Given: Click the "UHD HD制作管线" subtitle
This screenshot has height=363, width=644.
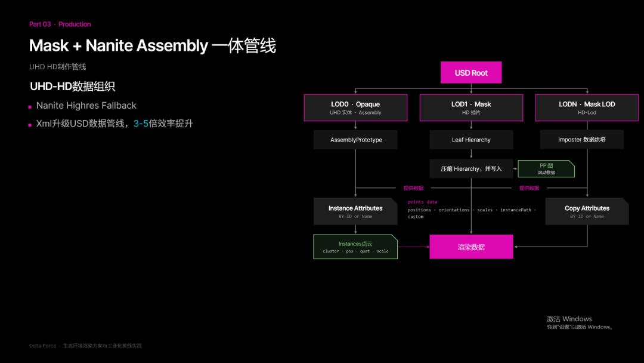Looking at the screenshot, I should 57,67.
